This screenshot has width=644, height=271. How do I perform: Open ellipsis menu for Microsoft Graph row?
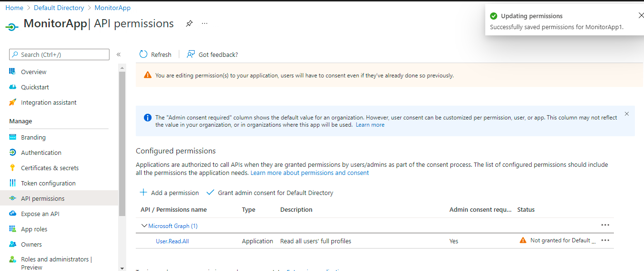(x=605, y=225)
